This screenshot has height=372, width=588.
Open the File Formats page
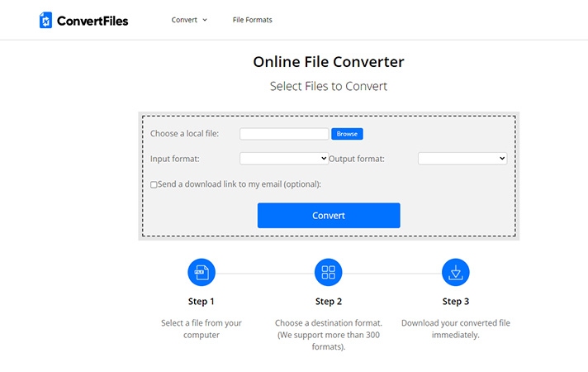point(253,20)
